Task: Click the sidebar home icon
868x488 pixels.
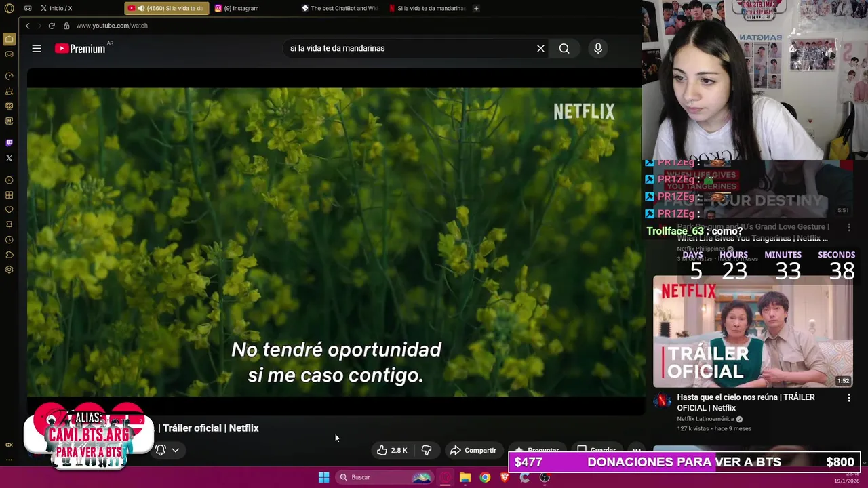Action: (9, 39)
